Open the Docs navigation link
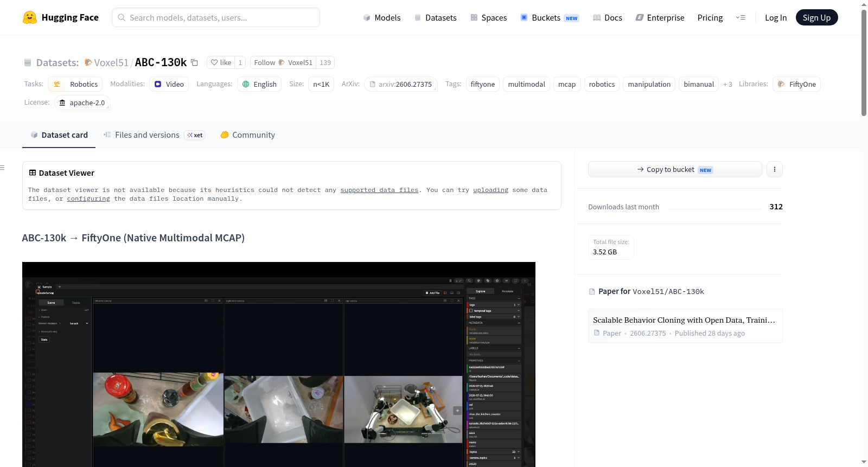 click(608, 18)
